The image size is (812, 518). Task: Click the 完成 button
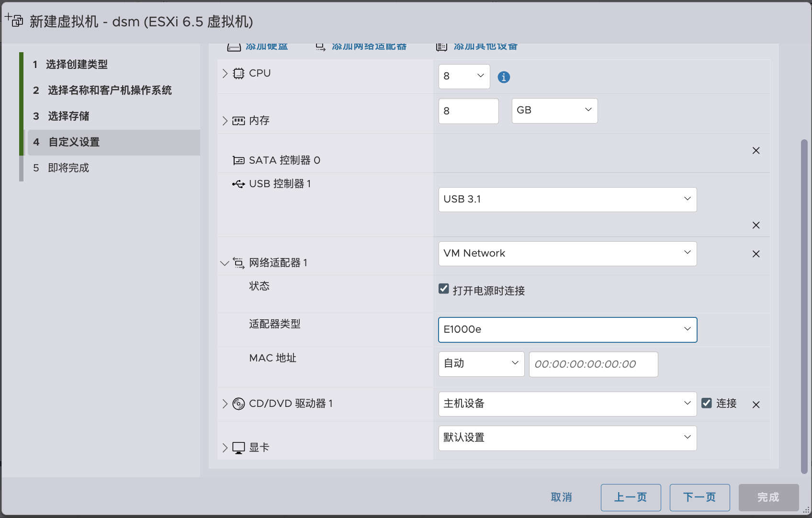coord(768,497)
